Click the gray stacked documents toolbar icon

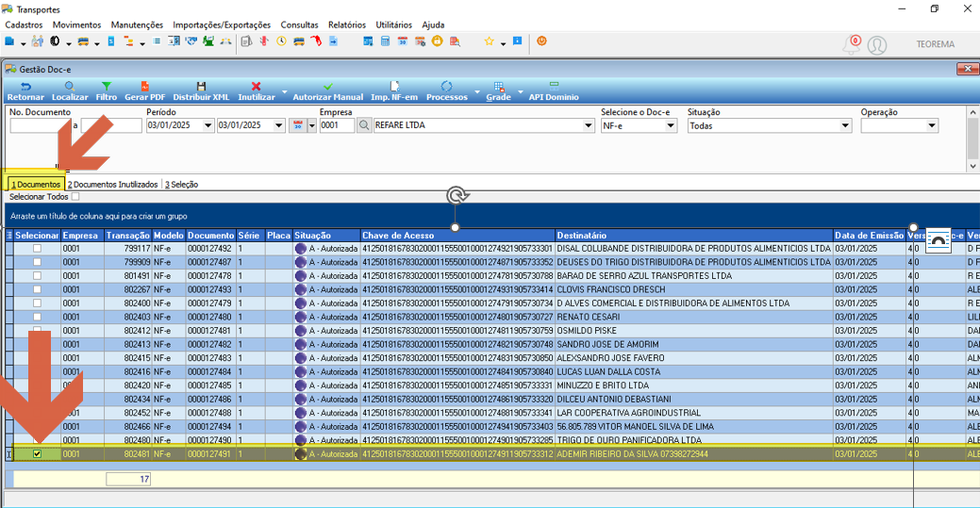tap(246, 41)
